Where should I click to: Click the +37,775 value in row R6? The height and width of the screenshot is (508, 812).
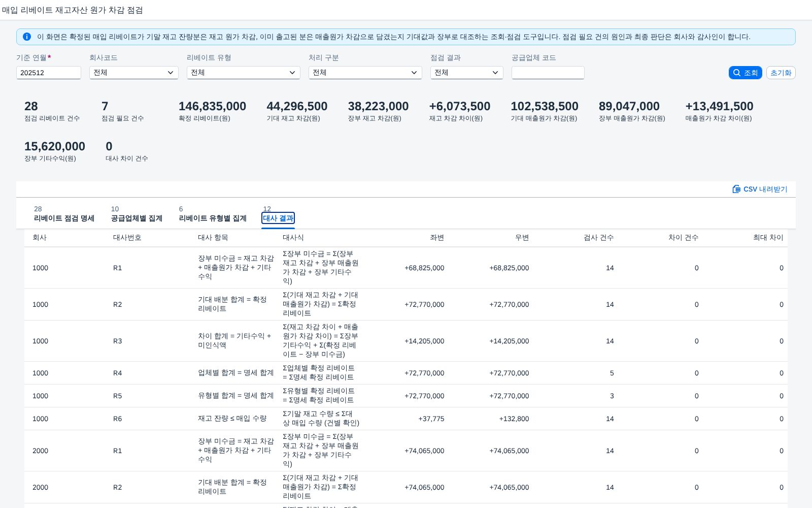[x=431, y=419]
